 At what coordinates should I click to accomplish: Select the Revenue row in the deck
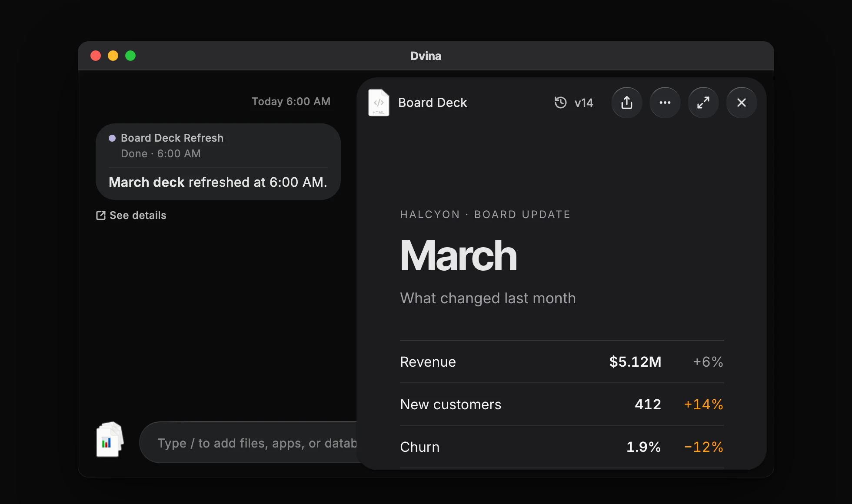(562, 361)
